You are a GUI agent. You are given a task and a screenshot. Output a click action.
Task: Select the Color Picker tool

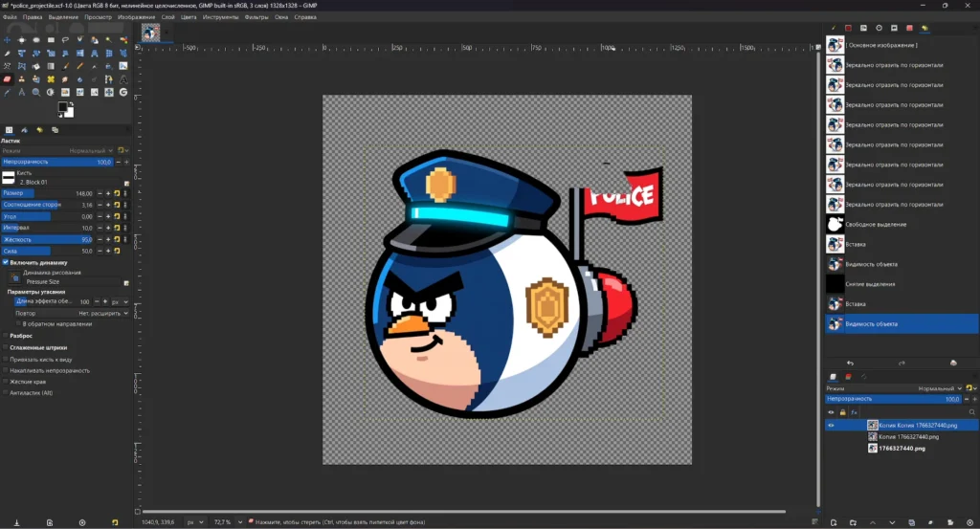pyautogui.click(x=7, y=93)
